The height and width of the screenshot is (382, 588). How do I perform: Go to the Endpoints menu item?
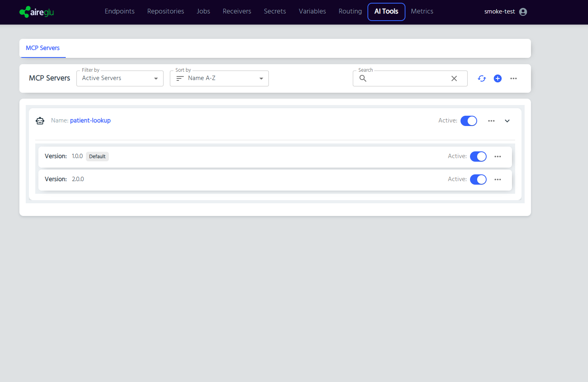(120, 11)
